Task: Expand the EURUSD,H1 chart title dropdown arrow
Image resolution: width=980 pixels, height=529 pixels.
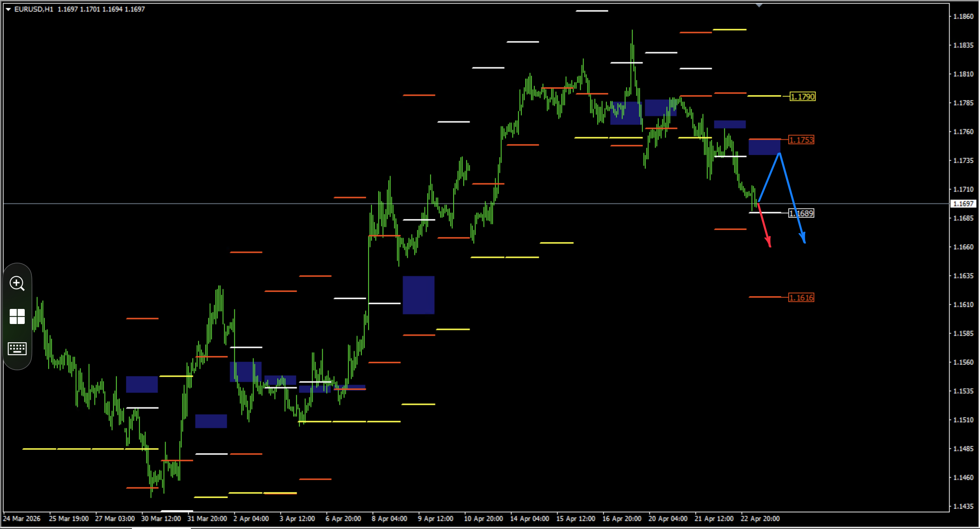Action: click(8, 9)
